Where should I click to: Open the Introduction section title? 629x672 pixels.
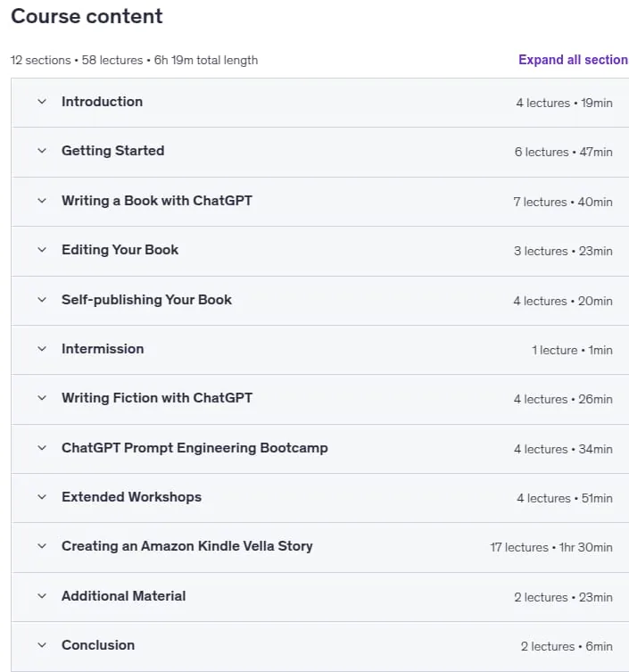pyautogui.click(x=102, y=102)
